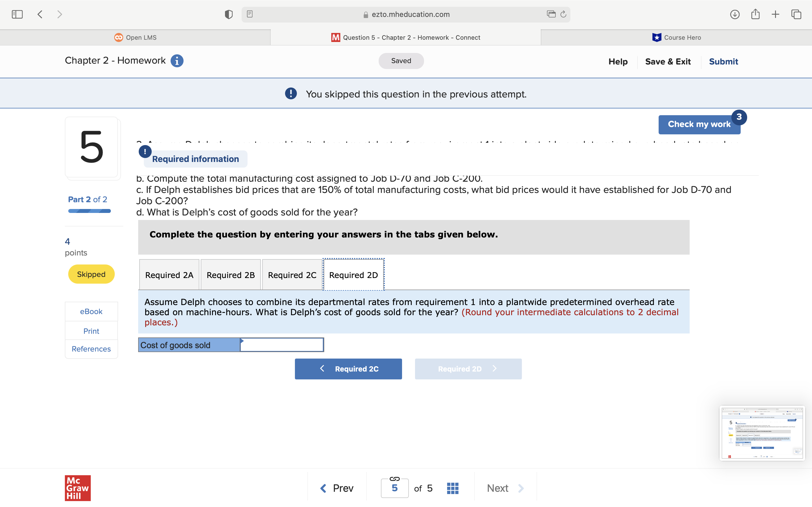Screen dimensions: 812x507
Task: Submit the homework assignment
Action: tap(723, 61)
